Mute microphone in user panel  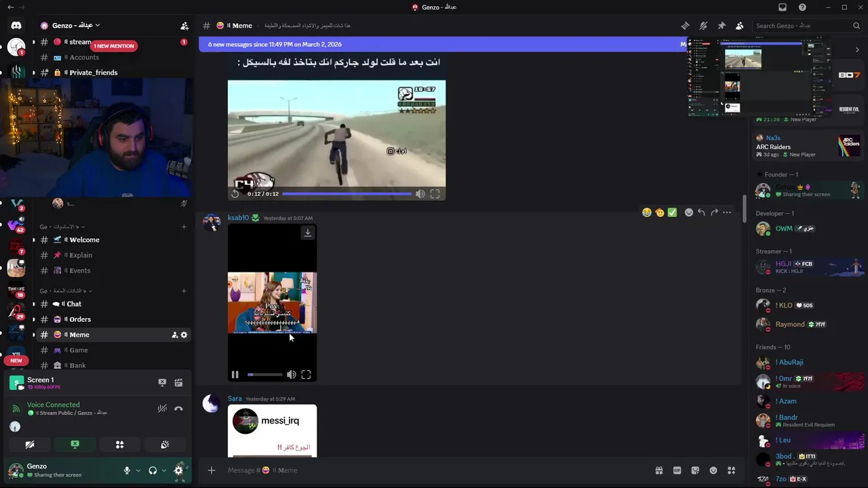point(127,470)
